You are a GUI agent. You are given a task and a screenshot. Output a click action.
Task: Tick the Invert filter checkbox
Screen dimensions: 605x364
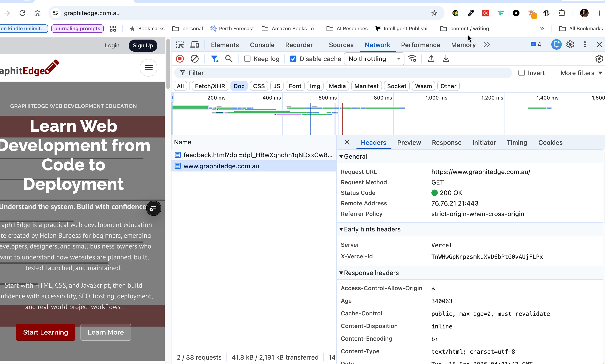pos(522,73)
